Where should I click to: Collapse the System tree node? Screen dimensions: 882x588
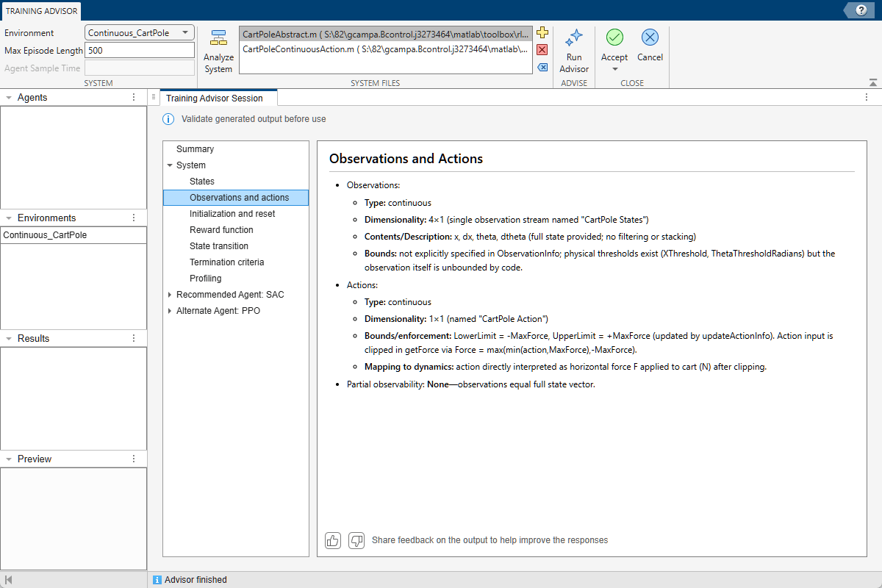[x=170, y=165]
